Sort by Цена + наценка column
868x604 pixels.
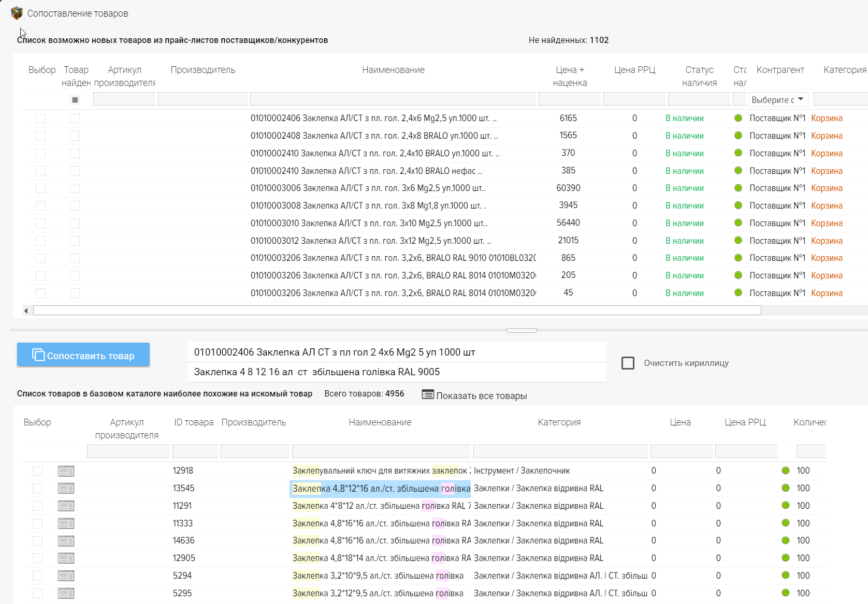tap(570, 76)
